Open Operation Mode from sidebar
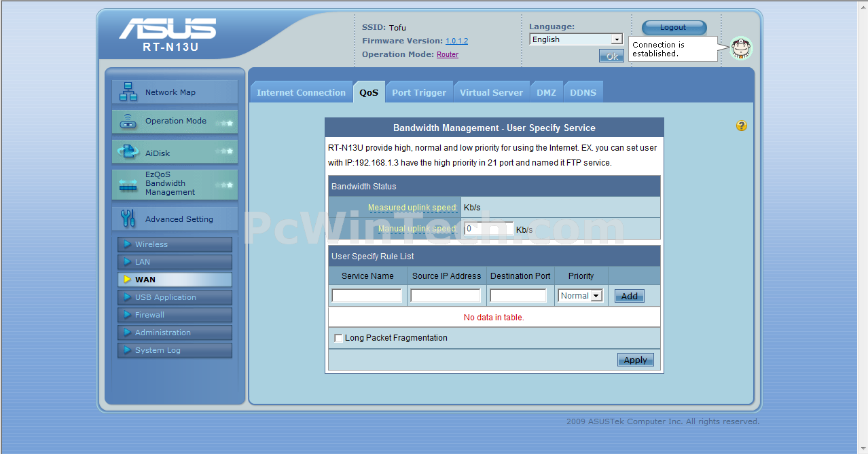The image size is (868, 454). tap(175, 121)
